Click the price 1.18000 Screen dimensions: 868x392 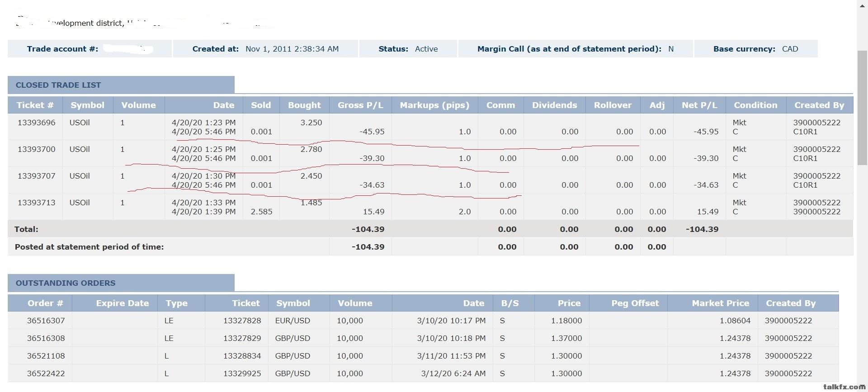coord(566,321)
